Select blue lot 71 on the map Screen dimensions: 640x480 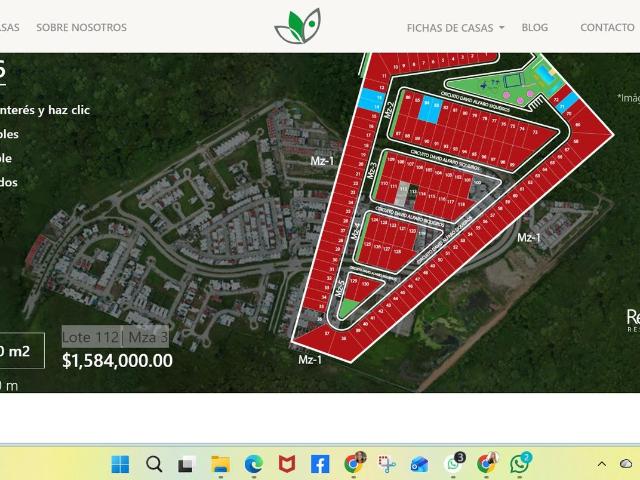pyautogui.click(x=567, y=103)
